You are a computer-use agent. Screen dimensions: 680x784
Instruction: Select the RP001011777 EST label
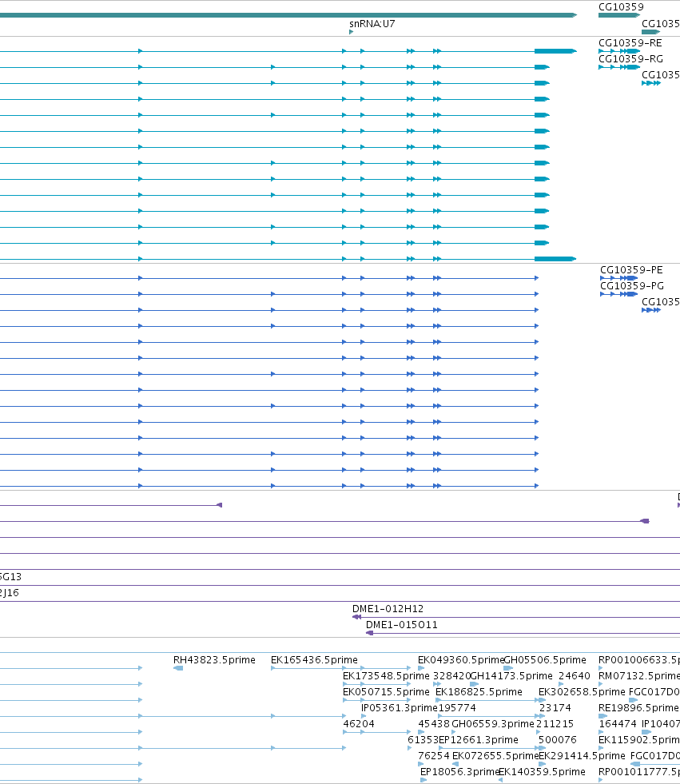(639, 772)
